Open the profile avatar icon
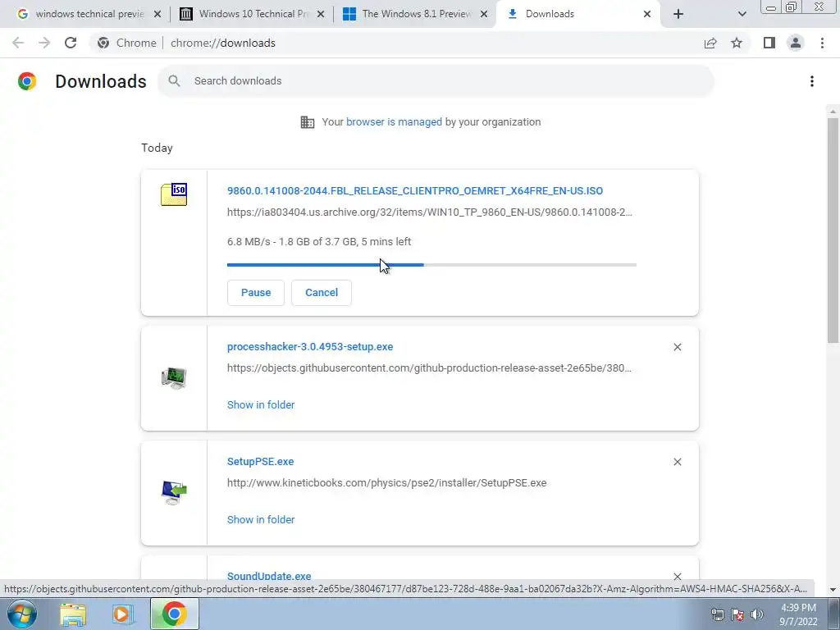The image size is (840, 630). [x=796, y=43]
